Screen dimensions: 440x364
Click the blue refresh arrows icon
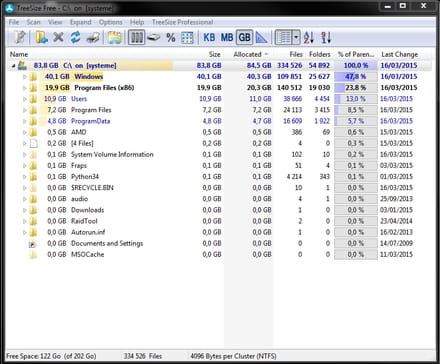point(75,37)
